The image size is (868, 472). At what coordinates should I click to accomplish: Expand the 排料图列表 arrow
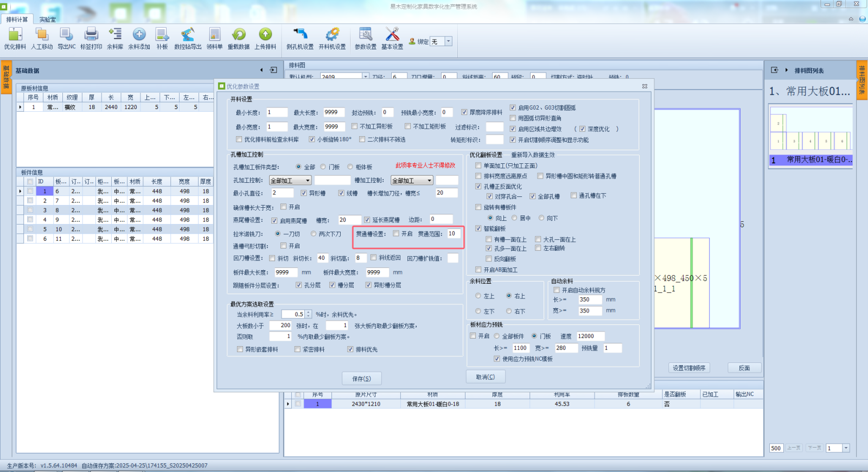click(x=786, y=70)
